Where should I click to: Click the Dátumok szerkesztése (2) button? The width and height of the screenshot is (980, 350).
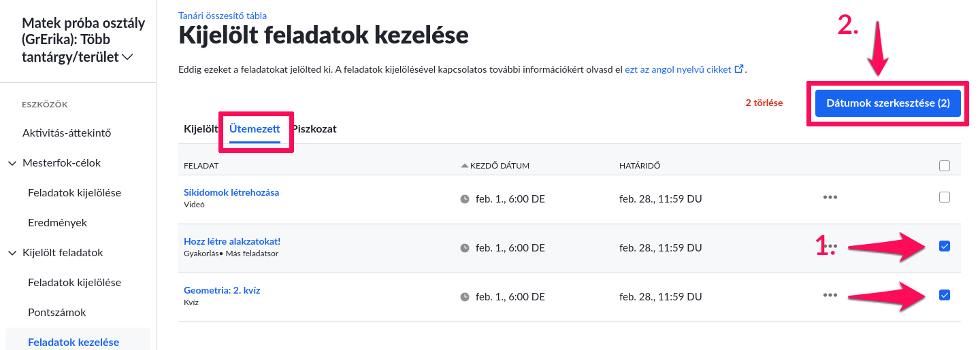887,103
